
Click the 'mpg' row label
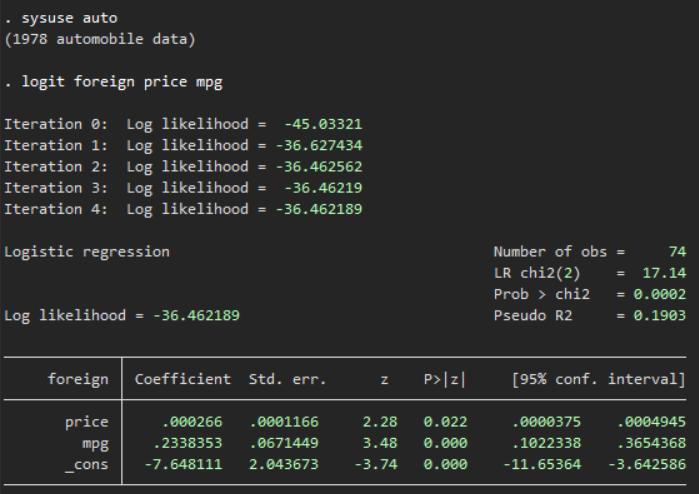pos(94,443)
